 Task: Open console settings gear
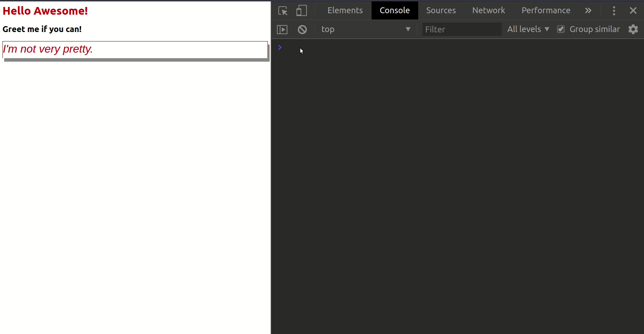(x=633, y=29)
